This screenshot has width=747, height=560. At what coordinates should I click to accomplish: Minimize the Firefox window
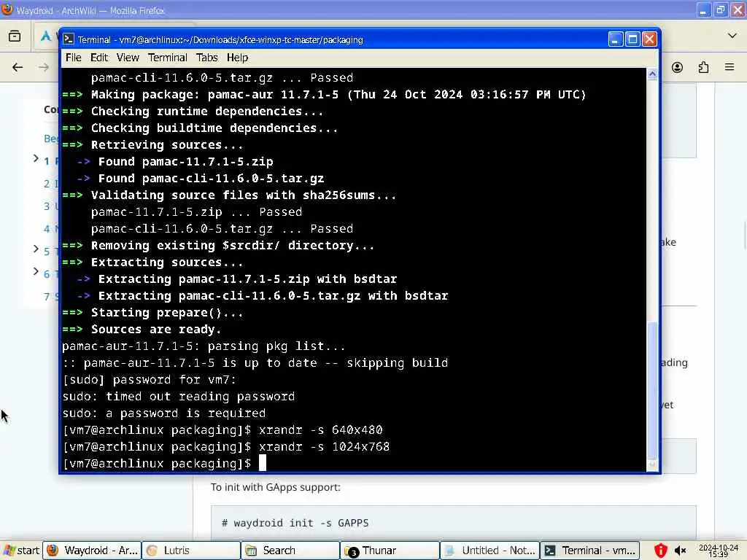[703, 10]
